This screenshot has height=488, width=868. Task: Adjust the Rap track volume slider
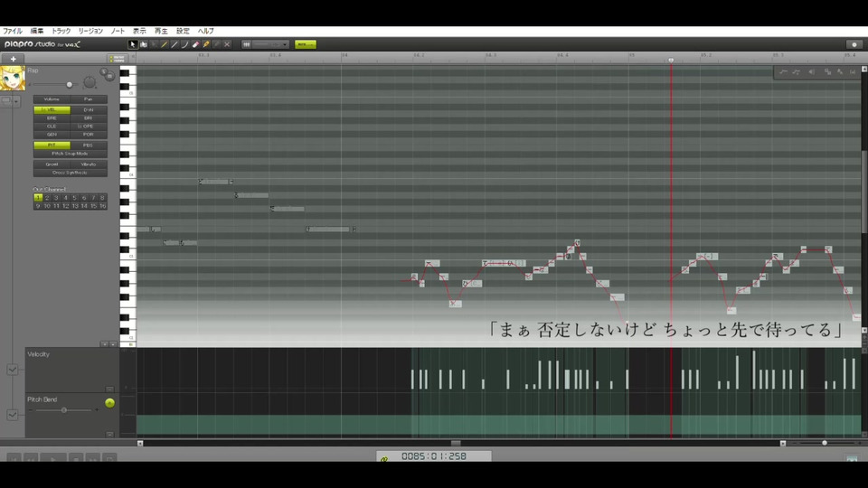point(70,85)
